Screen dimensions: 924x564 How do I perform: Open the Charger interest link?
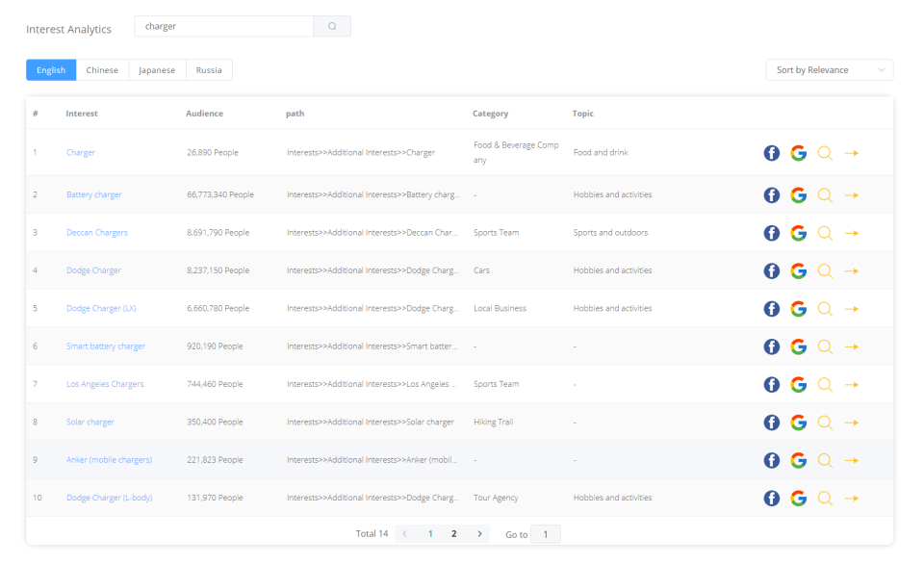[x=81, y=153]
